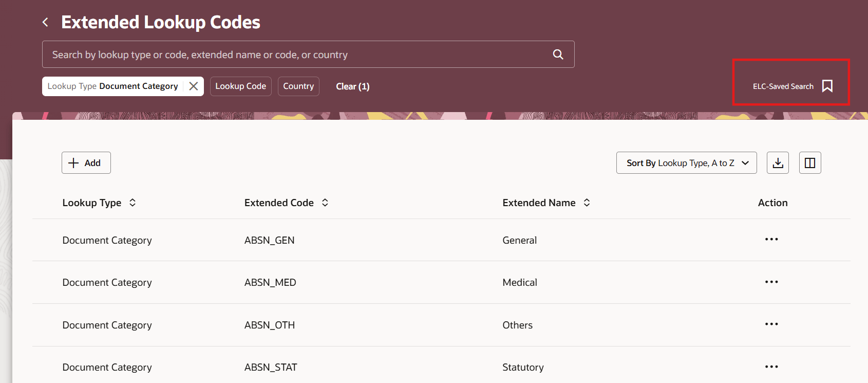Screen dimensions: 868x383
Task: Expand the Sort By Lookup Type dropdown
Action: click(x=686, y=163)
